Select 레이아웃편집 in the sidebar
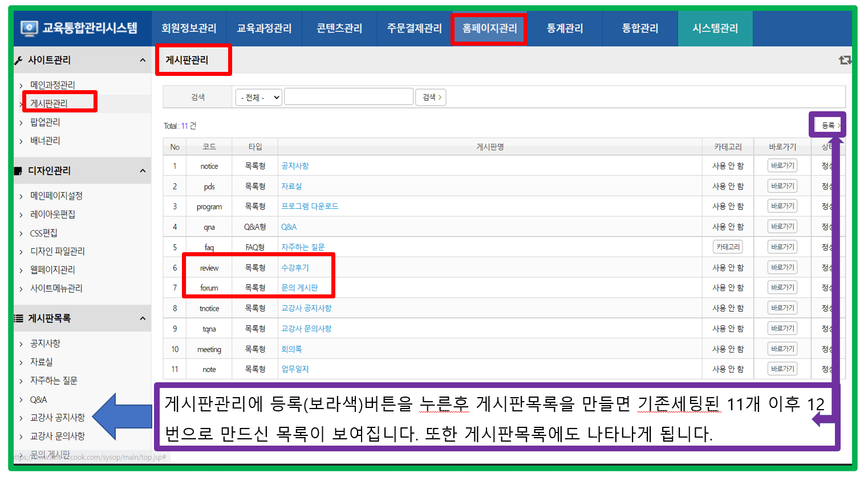The image size is (868, 477). (52, 215)
